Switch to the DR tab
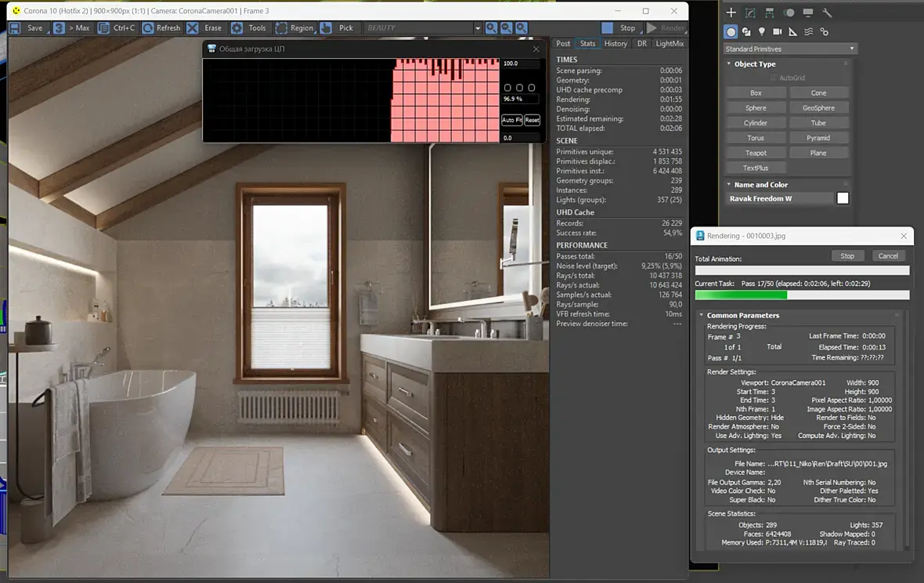The height and width of the screenshot is (583, 924). point(642,44)
